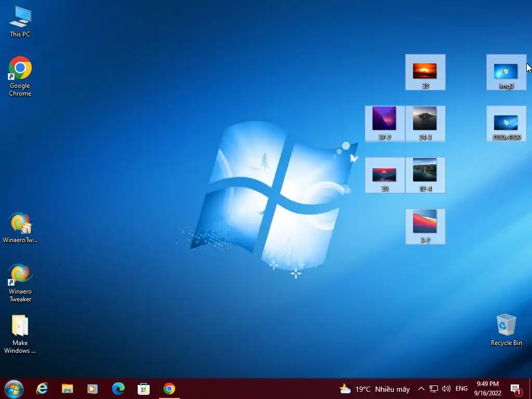This screenshot has width=532, height=399.
Task: Select image file 39 thumbnail
Action: (385, 175)
